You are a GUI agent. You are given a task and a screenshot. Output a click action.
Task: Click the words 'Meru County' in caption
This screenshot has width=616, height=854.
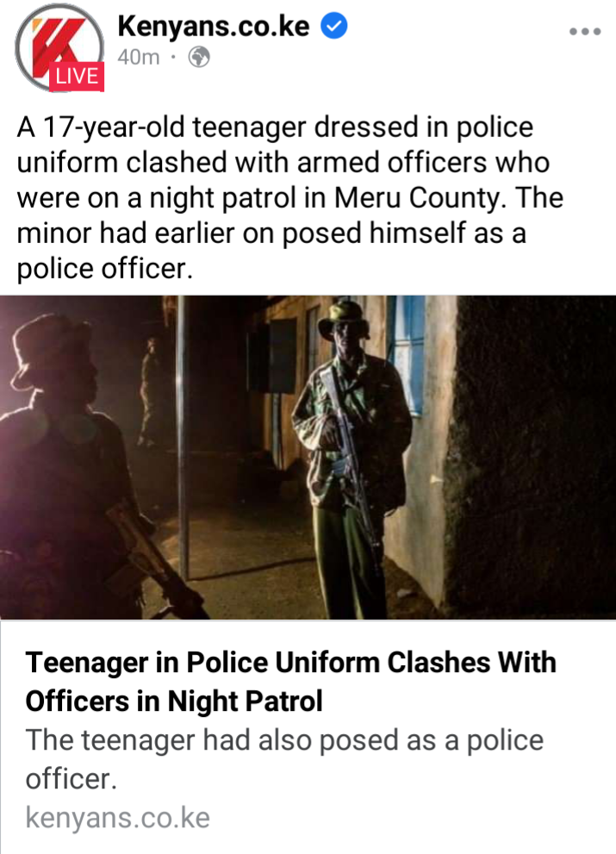click(417, 197)
